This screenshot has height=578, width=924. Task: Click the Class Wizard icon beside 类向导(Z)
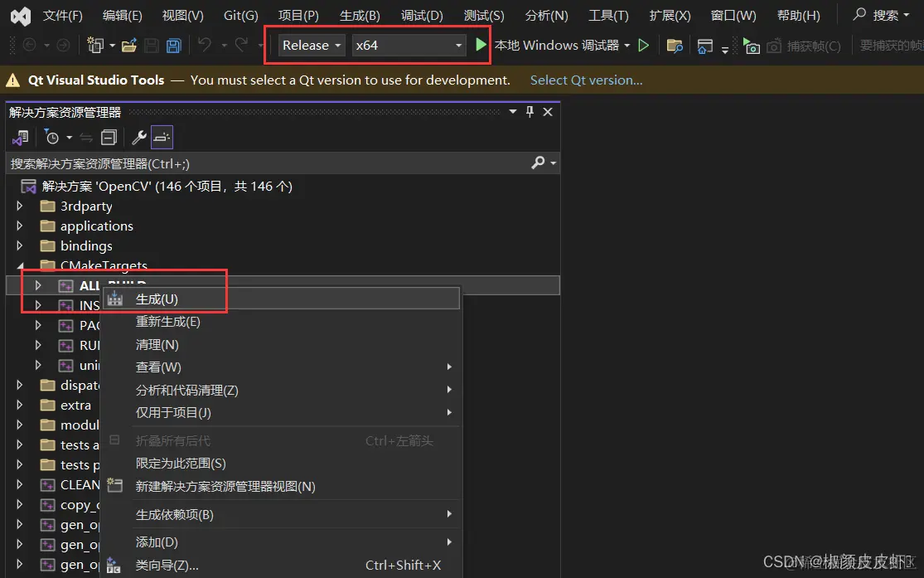(114, 565)
